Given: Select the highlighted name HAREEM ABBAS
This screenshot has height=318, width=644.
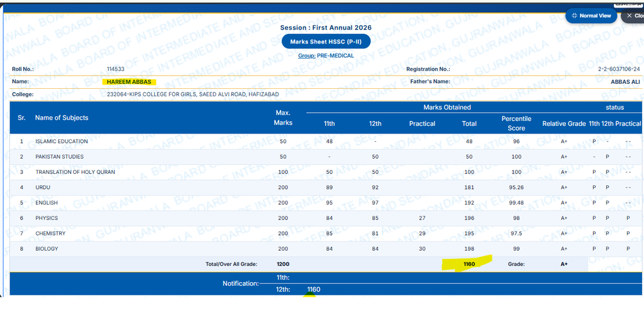Looking at the screenshot, I should coord(129,81).
